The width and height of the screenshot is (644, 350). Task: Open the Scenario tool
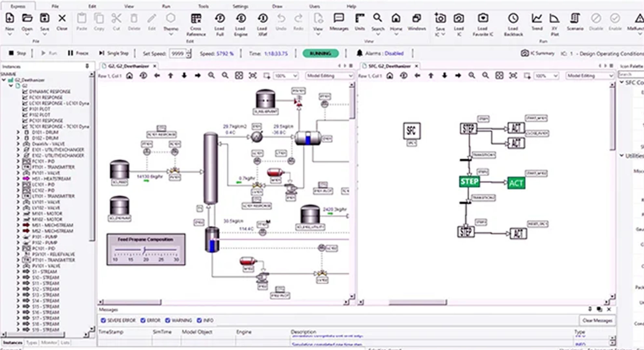[575, 18]
